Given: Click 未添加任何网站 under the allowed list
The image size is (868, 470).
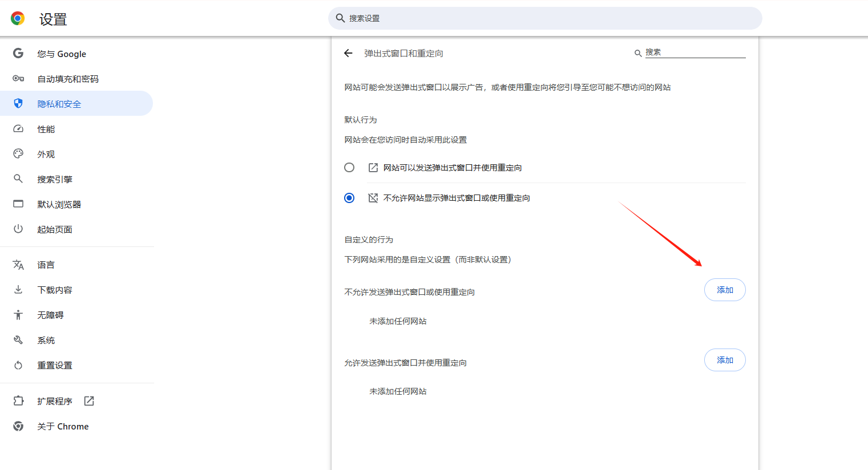Looking at the screenshot, I should click(x=398, y=391).
